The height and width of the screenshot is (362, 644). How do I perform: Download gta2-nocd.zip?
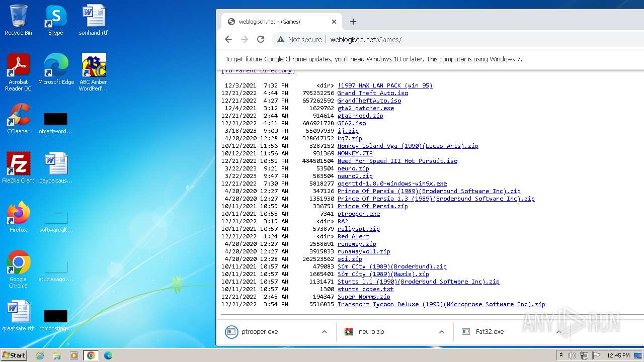pyautogui.click(x=360, y=116)
